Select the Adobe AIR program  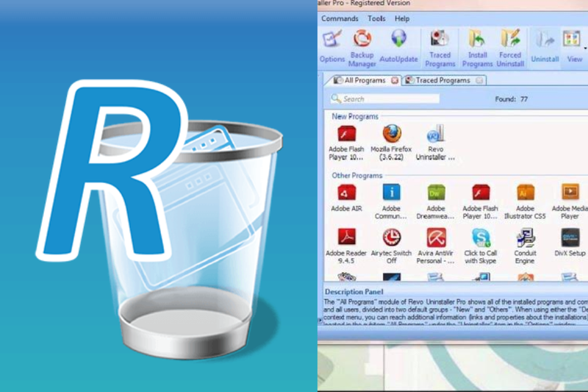pos(346,198)
